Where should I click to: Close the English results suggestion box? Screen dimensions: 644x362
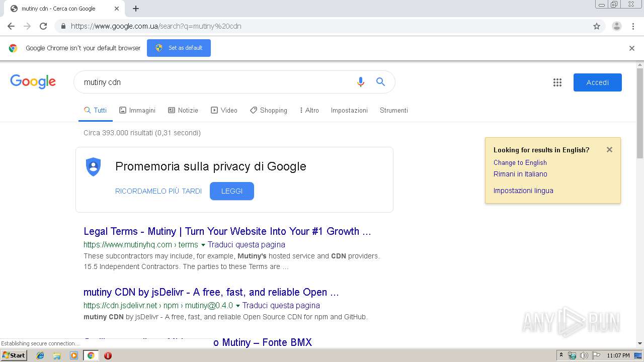pos(609,149)
